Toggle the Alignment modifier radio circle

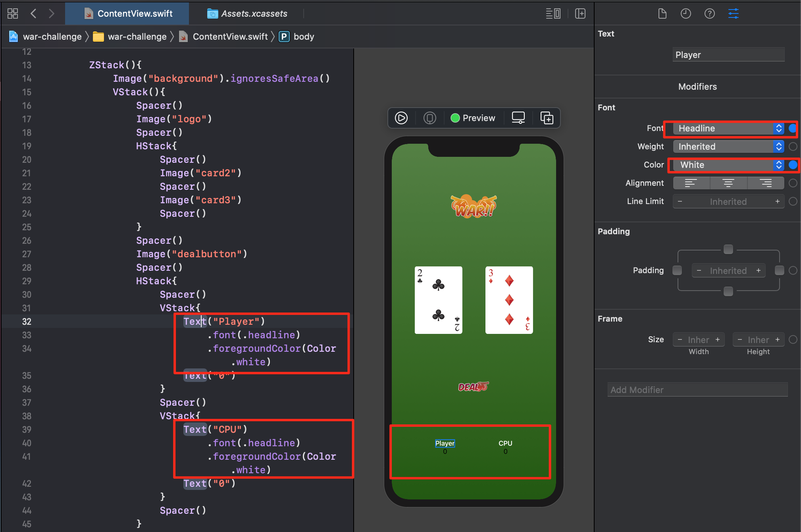[x=793, y=183]
